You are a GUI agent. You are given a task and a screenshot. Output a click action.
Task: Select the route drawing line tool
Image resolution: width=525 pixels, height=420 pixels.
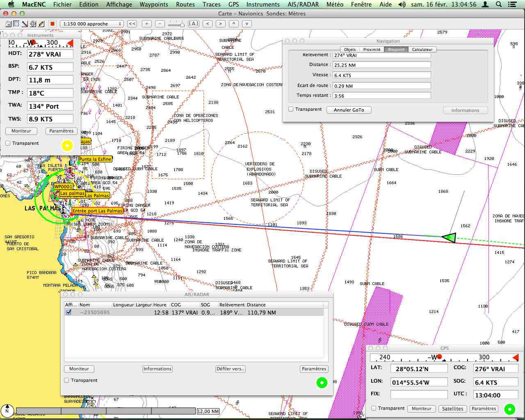pyautogui.click(x=25, y=24)
